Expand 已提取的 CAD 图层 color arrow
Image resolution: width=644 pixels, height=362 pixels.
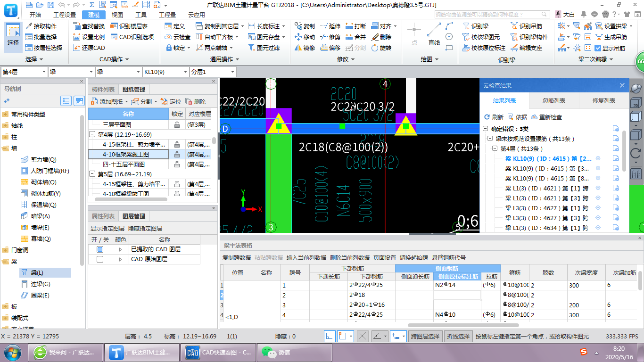pos(121,249)
